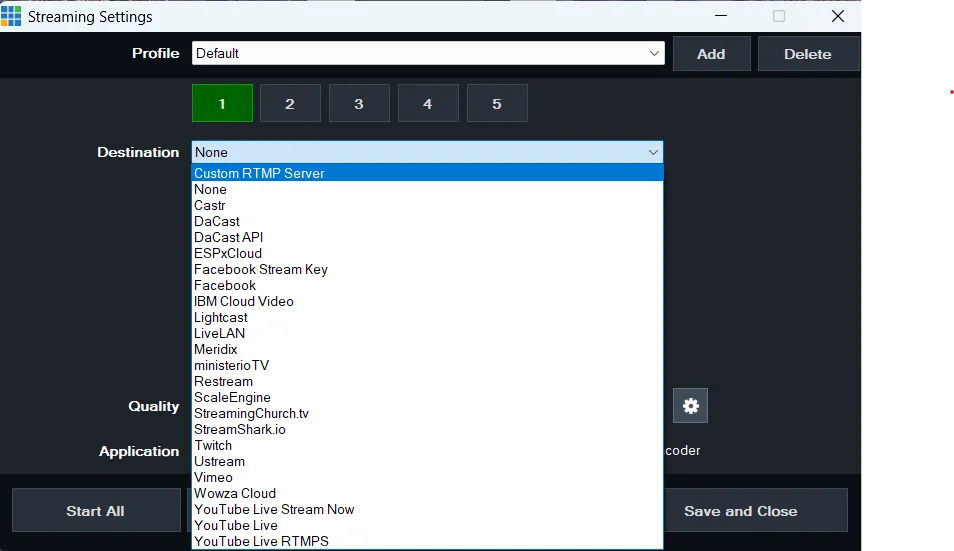Click the Delete profile button
Viewport: 954px width, 551px height.
808,54
